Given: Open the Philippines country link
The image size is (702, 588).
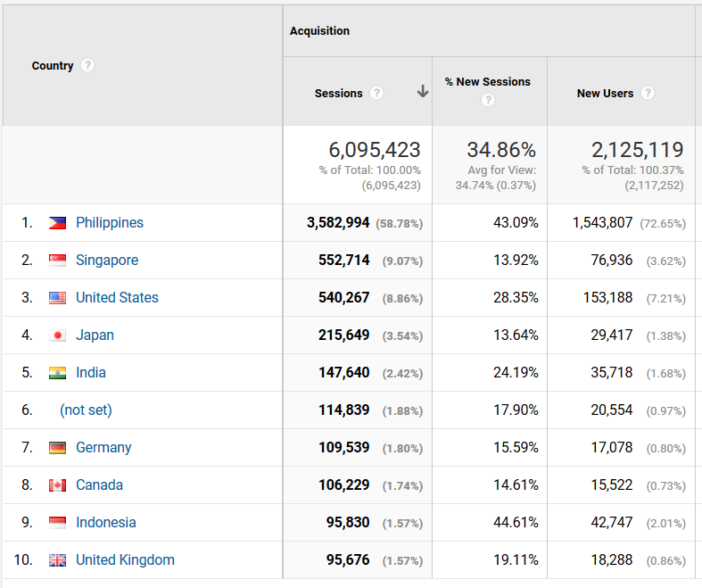Looking at the screenshot, I should click(x=110, y=222).
